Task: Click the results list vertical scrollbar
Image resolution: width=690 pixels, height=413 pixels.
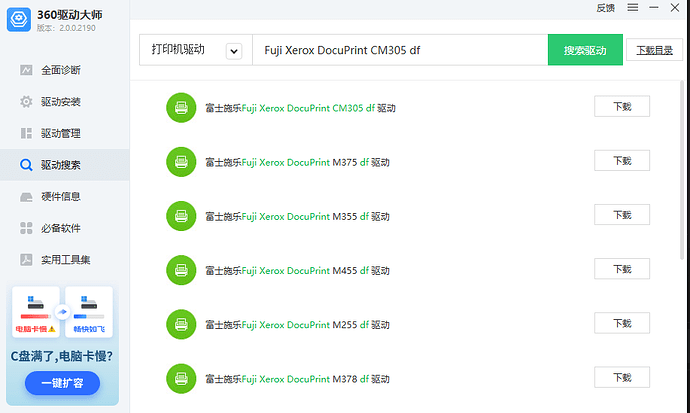Action: [x=683, y=169]
